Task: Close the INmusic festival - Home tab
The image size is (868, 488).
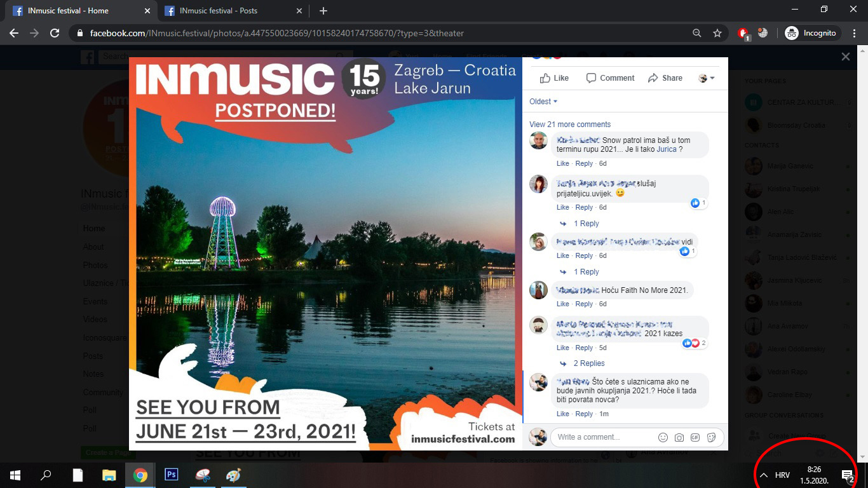Action: click(x=147, y=11)
